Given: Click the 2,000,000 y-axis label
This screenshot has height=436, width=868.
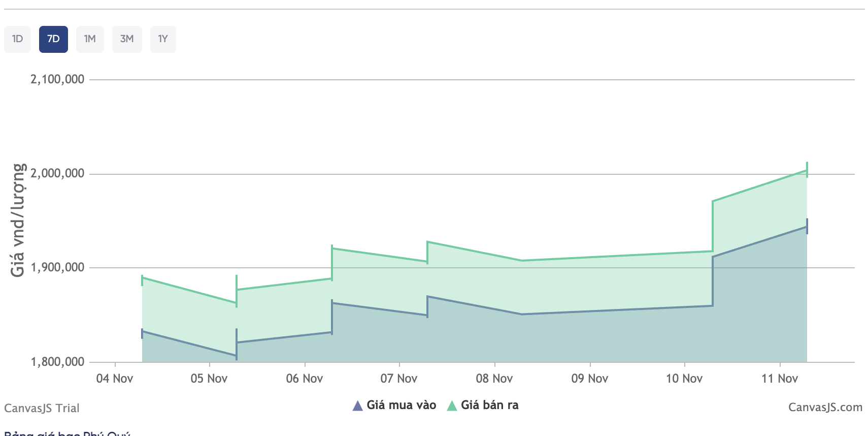Looking at the screenshot, I should (x=57, y=173).
